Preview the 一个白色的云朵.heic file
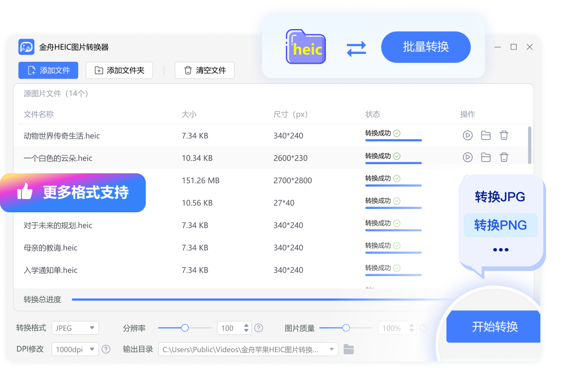Image resolution: width=588 pixels, height=368 pixels. tap(467, 158)
